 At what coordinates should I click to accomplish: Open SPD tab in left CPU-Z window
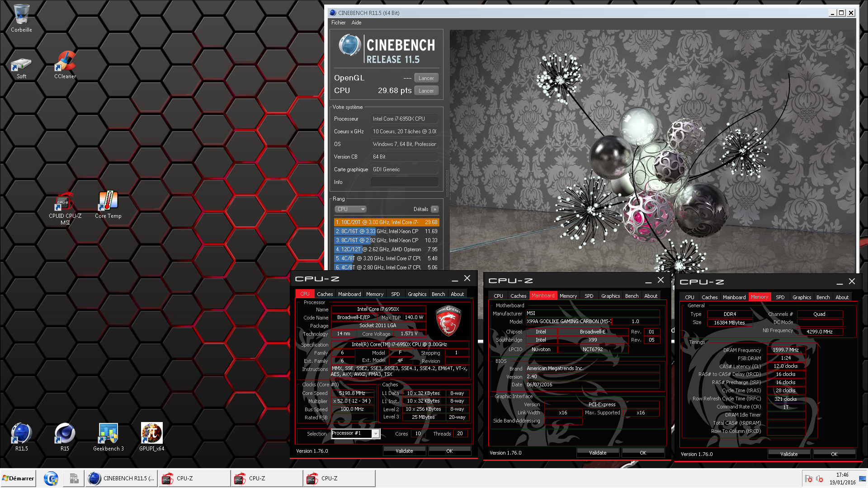pyautogui.click(x=395, y=294)
